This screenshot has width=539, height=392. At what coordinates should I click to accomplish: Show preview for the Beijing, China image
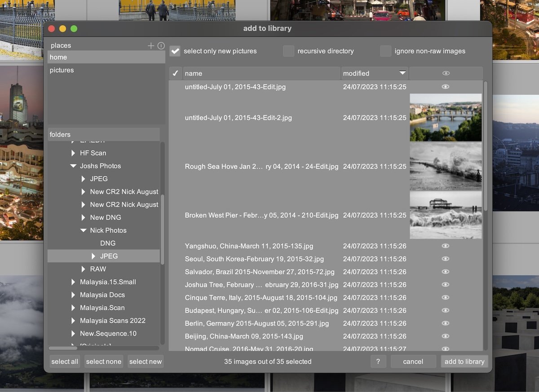pos(445,336)
